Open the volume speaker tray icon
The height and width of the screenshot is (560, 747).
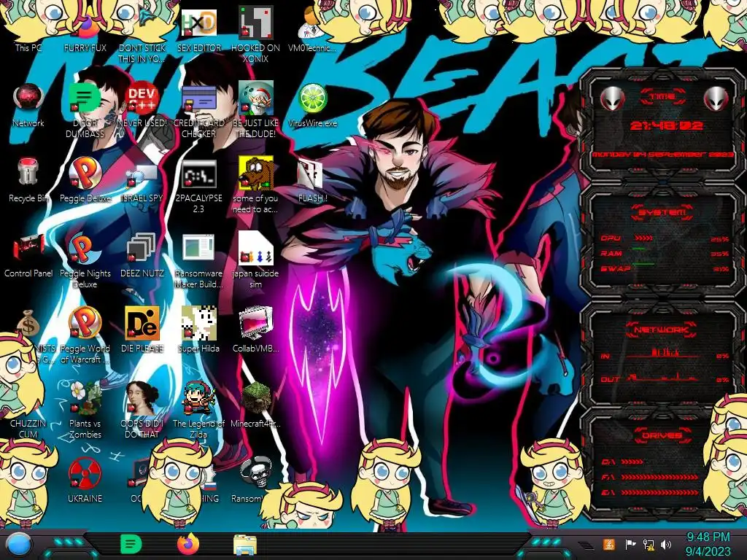pyautogui.click(x=666, y=544)
